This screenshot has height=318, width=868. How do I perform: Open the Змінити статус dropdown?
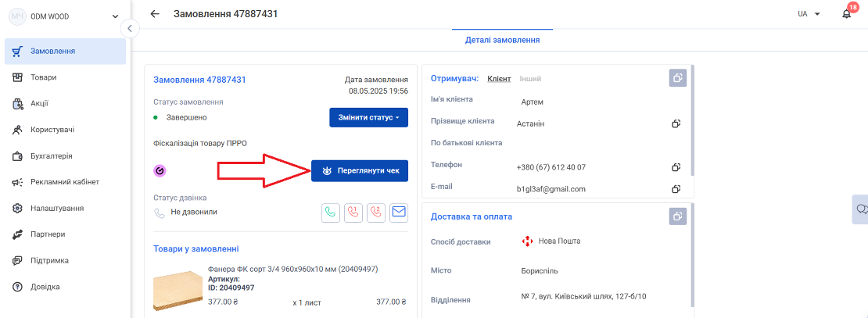368,118
